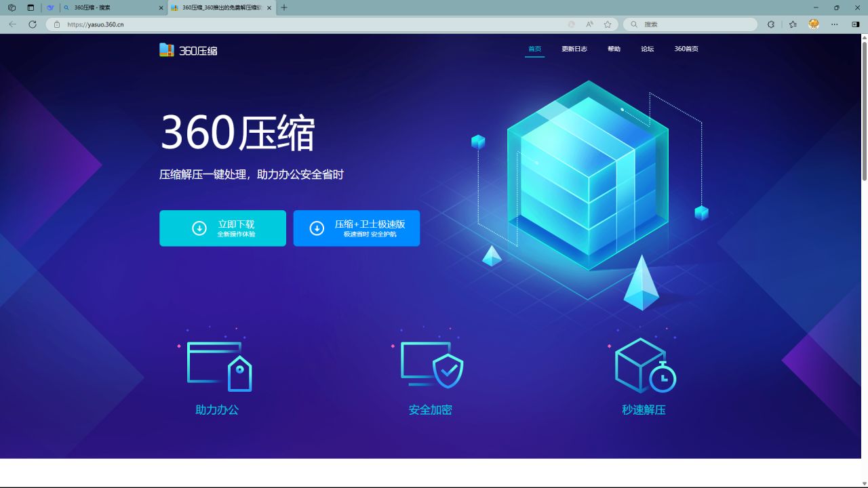Viewport: 868px width, 488px height.
Task: Open the browser settings and more menu
Action: click(x=835, y=24)
